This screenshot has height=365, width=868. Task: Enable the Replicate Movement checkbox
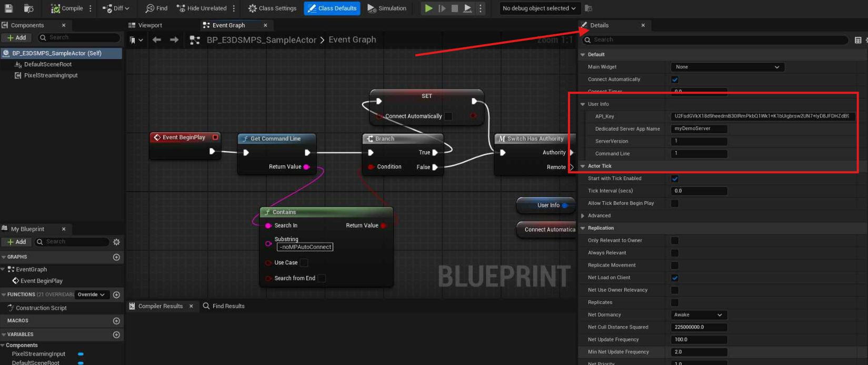pos(675,265)
